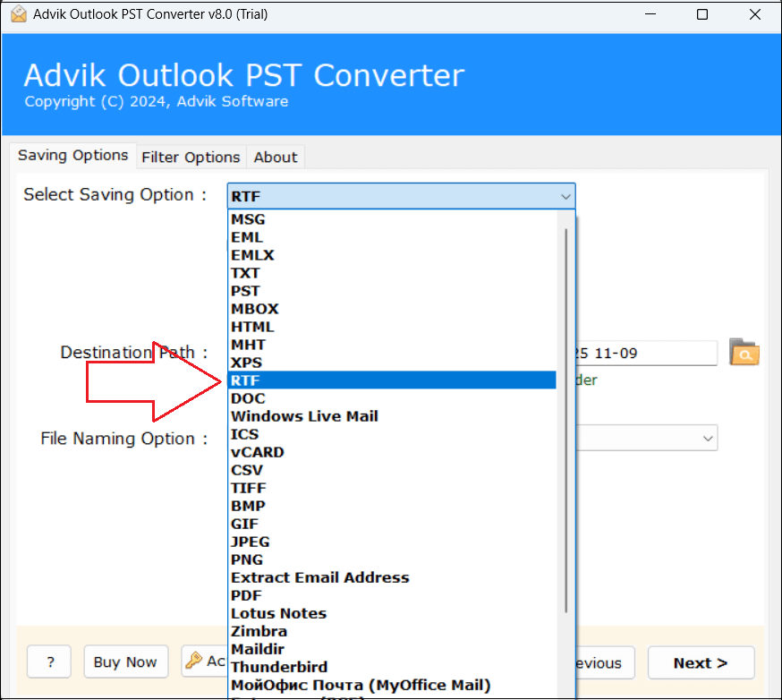Choose MSG from the saving options list

point(392,219)
